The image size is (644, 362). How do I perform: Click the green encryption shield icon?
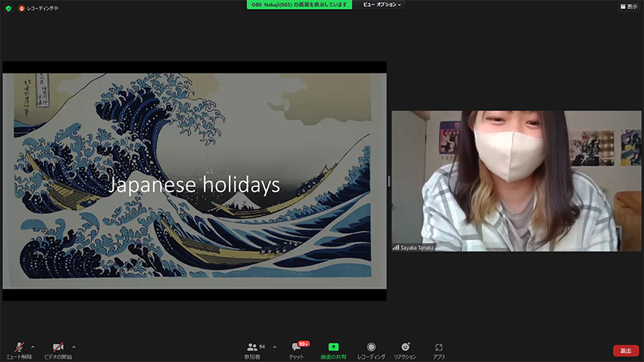[x=8, y=8]
